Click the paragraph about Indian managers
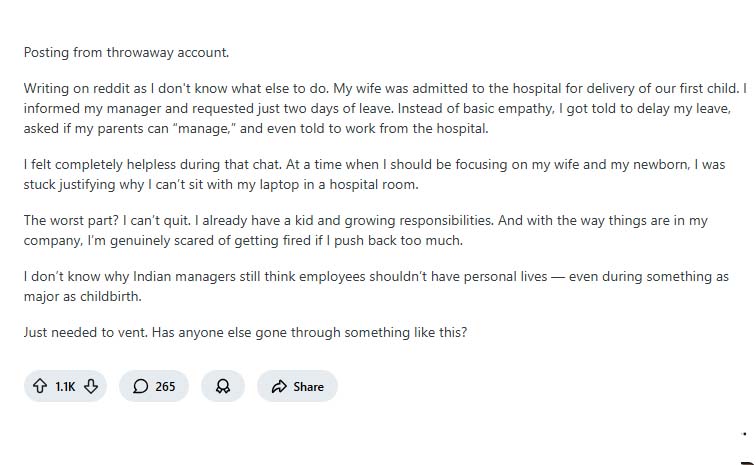756x465 pixels. [376, 285]
